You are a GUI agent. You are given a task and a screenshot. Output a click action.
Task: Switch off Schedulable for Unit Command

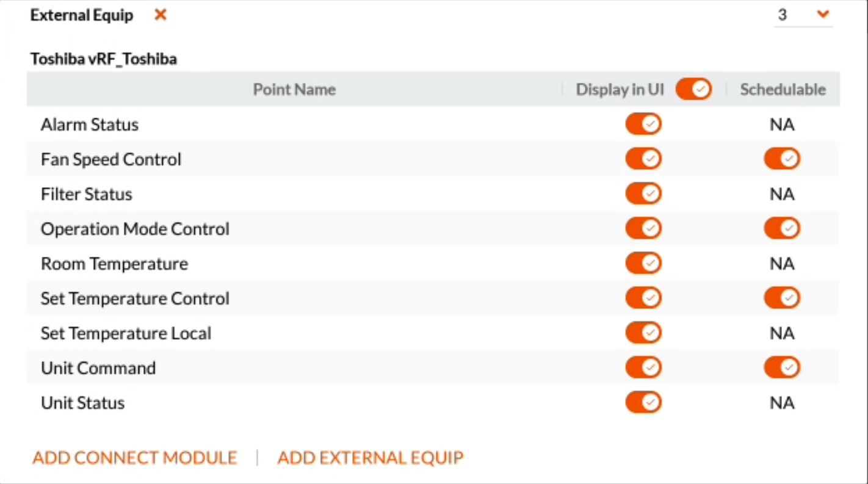[782, 368]
